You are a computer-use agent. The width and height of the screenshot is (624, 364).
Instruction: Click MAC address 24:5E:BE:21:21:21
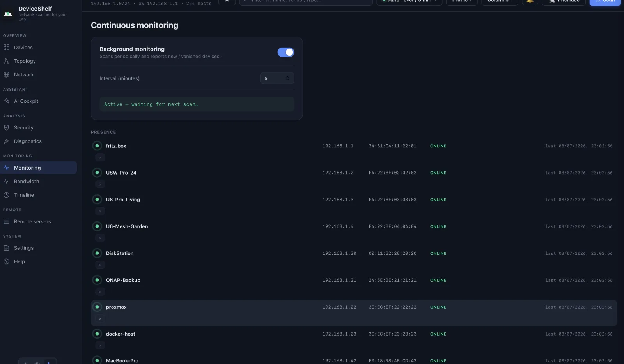point(393,280)
